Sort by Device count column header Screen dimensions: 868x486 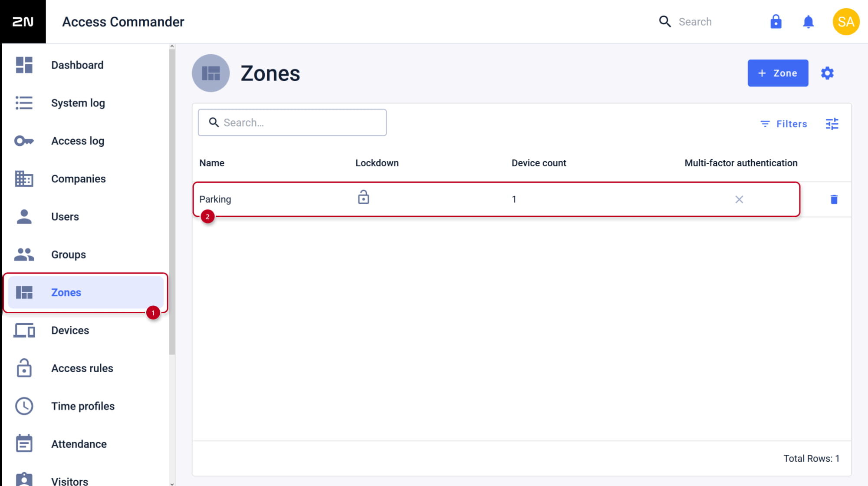tap(539, 163)
